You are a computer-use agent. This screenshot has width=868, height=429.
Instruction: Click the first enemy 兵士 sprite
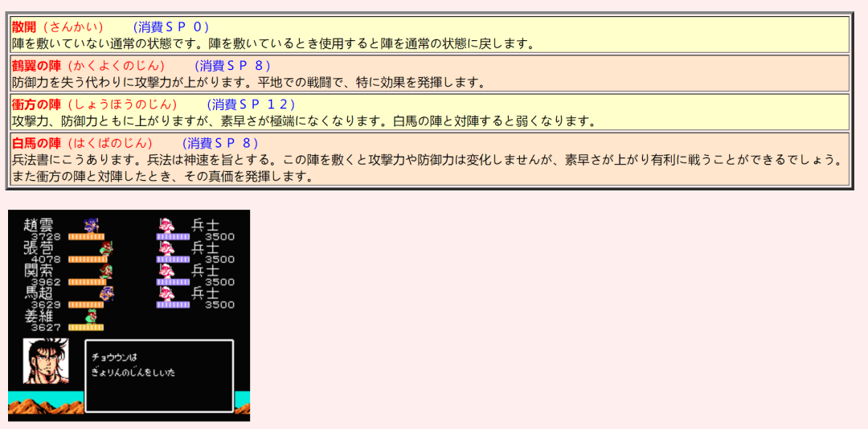pyautogui.click(x=166, y=225)
